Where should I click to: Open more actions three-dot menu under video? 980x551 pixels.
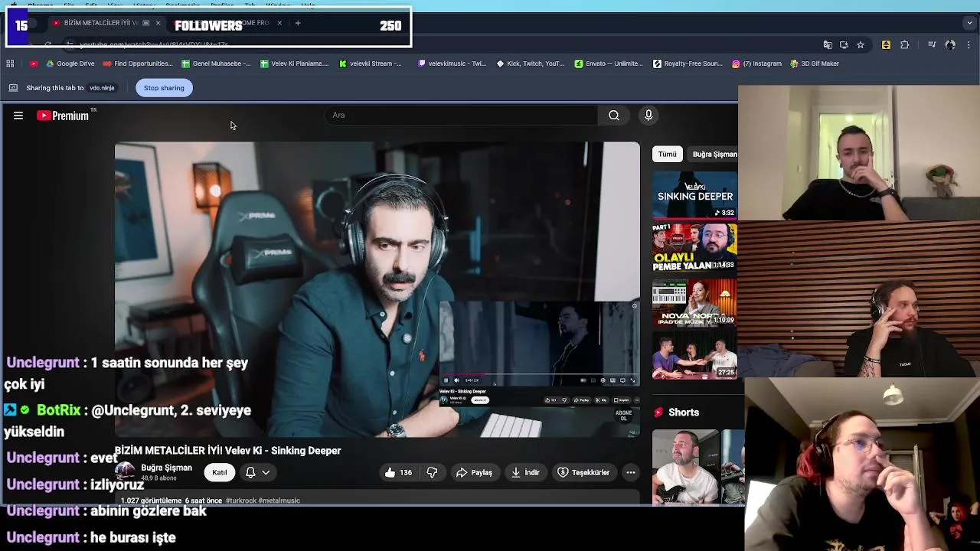(x=631, y=472)
